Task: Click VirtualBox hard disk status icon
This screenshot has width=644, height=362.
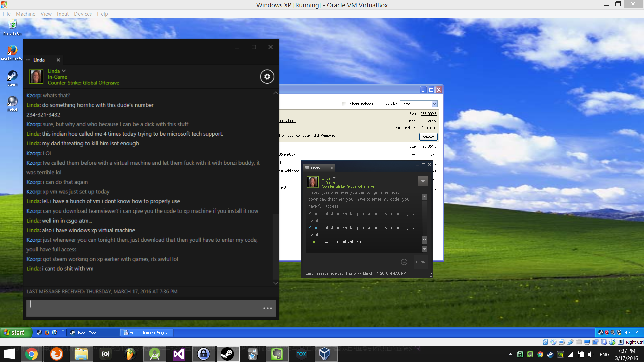Action: (x=545, y=342)
